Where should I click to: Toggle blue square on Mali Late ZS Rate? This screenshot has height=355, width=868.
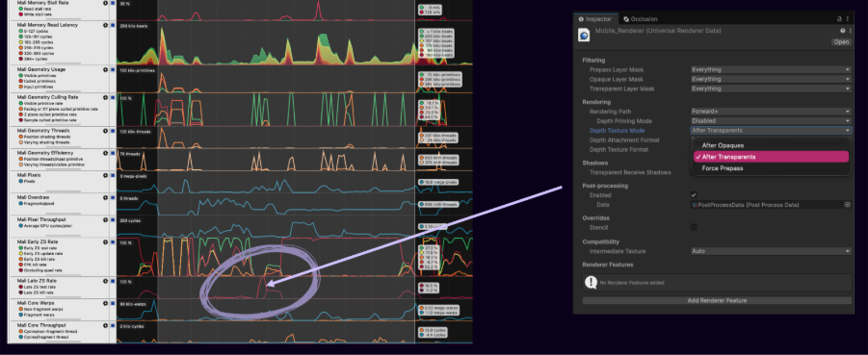click(113, 281)
